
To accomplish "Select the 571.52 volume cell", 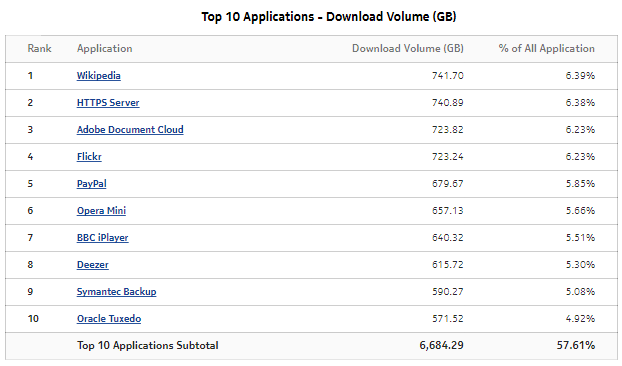I will [447, 318].
